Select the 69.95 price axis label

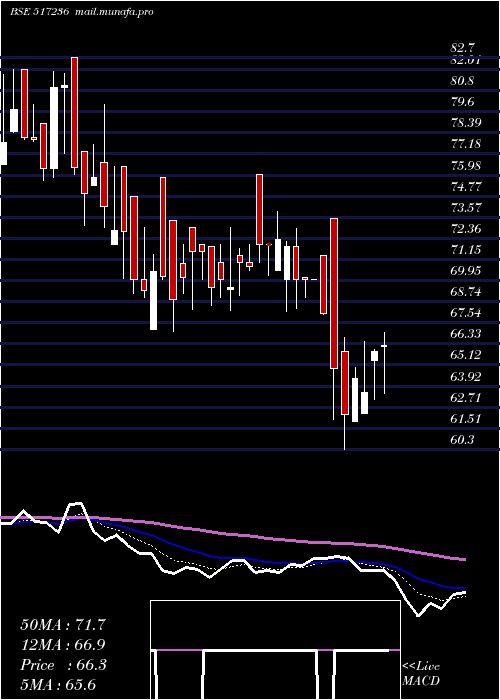coord(466,271)
